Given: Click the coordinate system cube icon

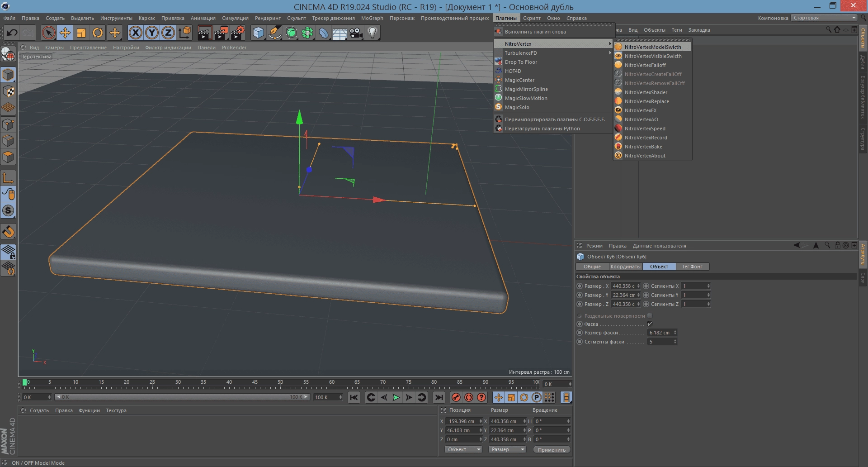Looking at the screenshot, I should click(x=185, y=33).
